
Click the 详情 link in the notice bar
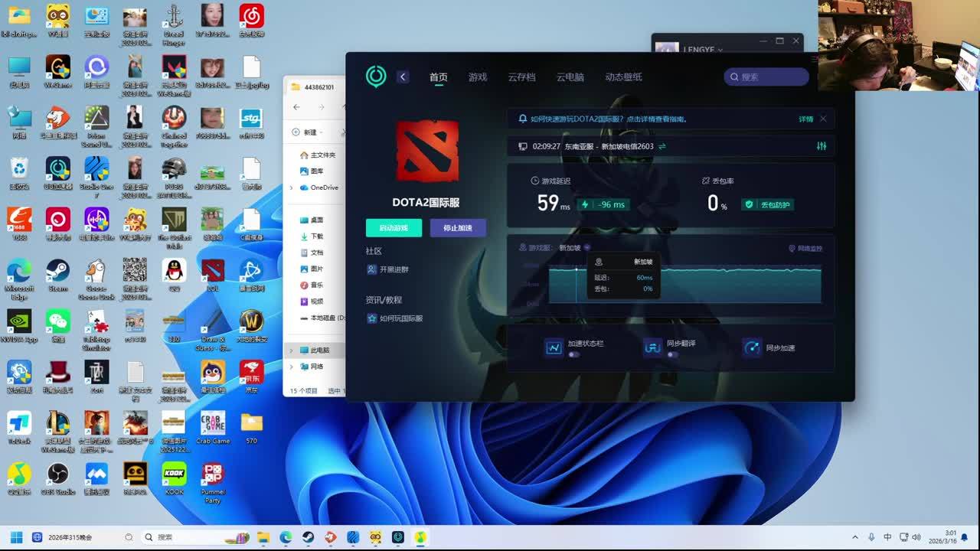pos(805,119)
